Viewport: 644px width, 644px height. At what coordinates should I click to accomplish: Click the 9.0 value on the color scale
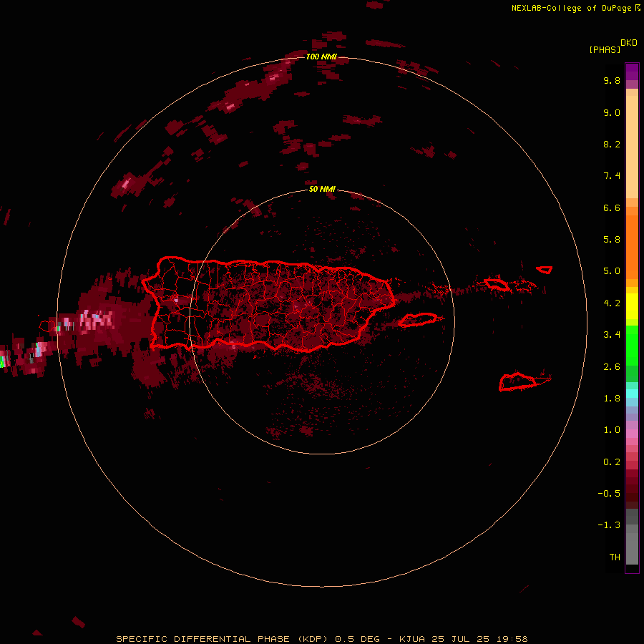click(612, 112)
